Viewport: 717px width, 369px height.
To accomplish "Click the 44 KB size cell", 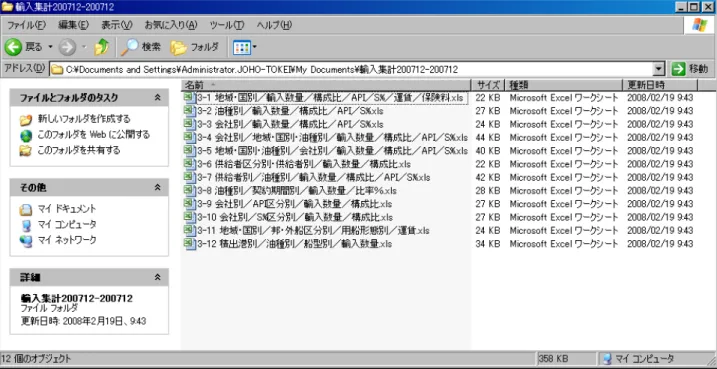I will 487,138.
